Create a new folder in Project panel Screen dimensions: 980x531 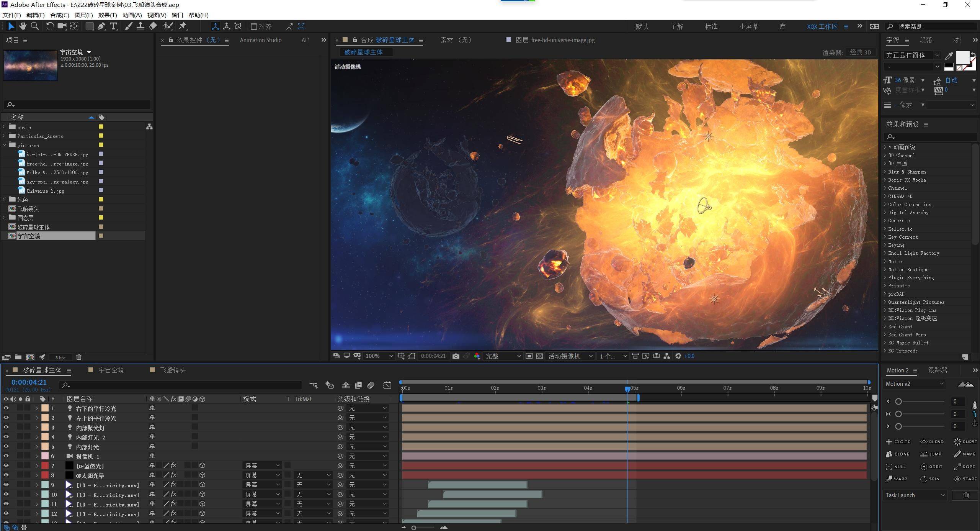[x=18, y=357]
